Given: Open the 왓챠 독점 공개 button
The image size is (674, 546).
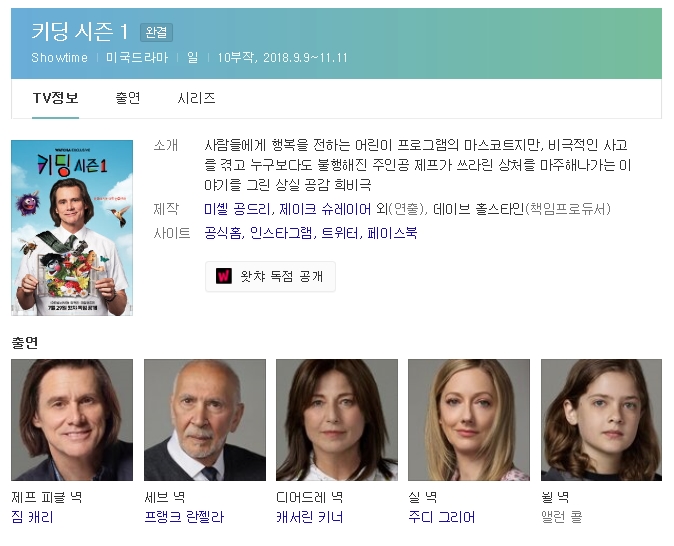Looking at the screenshot, I should [x=270, y=276].
